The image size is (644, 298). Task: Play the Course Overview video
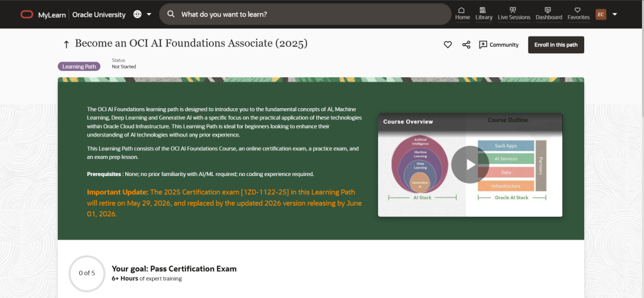tap(470, 165)
